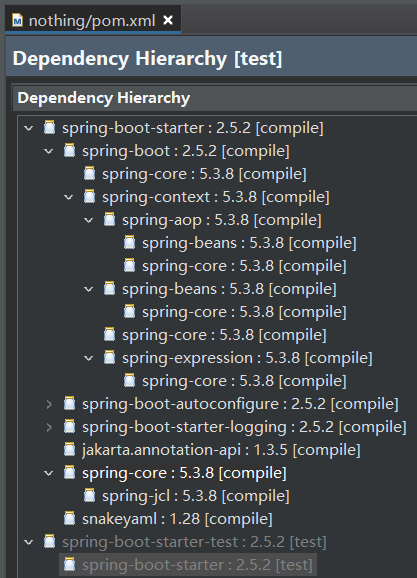The image size is (417, 578).
Task: Click jar icon of spring-boot-starter : 2.5.2 [test]
Action: (69, 564)
